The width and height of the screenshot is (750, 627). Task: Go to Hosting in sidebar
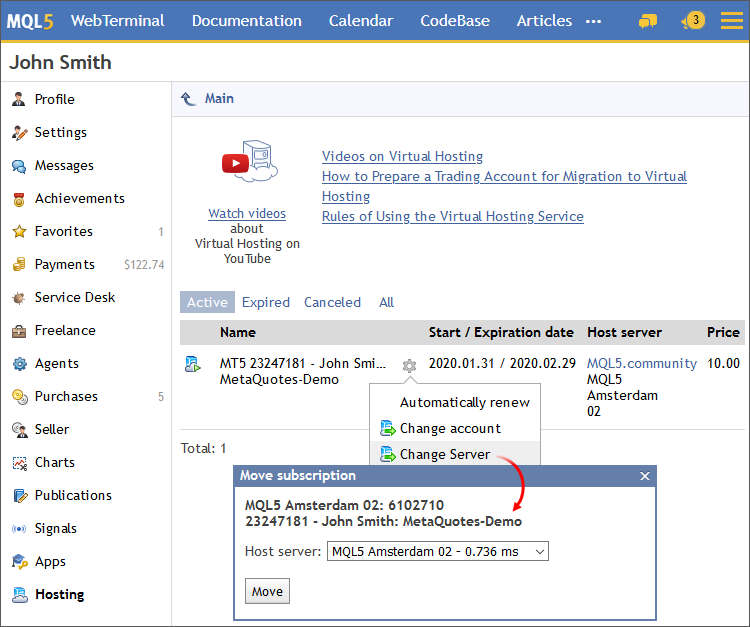pos(59,594)
